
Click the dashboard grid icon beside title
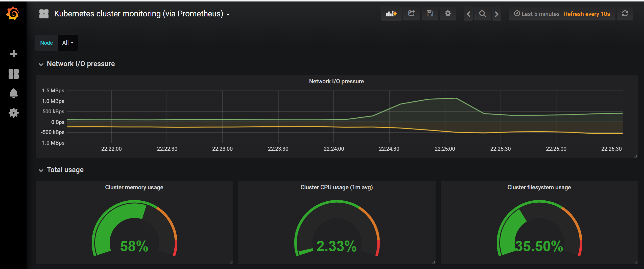coord(44,14)
